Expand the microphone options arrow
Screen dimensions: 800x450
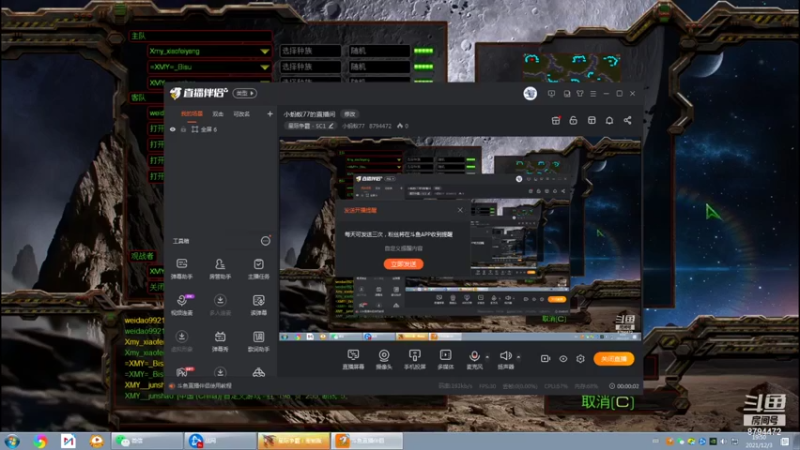(x=487, y=357)
